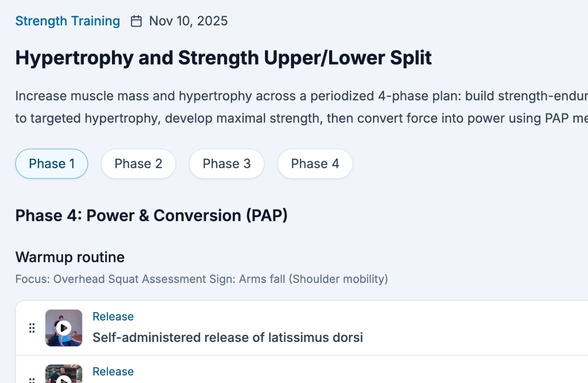Open the Phase 3 tab
The width and height of the screenshot is (588, 383).
pyautogui.click(x=227, y=164)
